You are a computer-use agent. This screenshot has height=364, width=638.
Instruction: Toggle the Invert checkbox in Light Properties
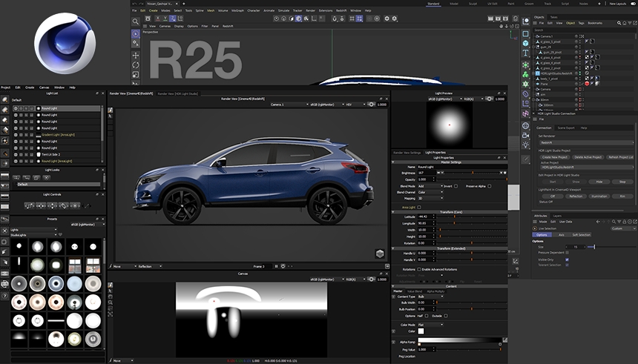pyautogui.click(x=456, y=186)
